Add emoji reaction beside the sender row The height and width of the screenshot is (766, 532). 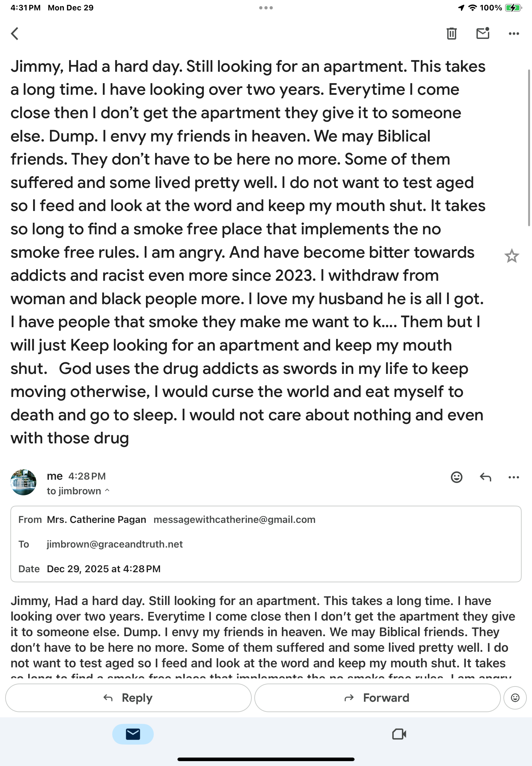(x=456, y=477)
